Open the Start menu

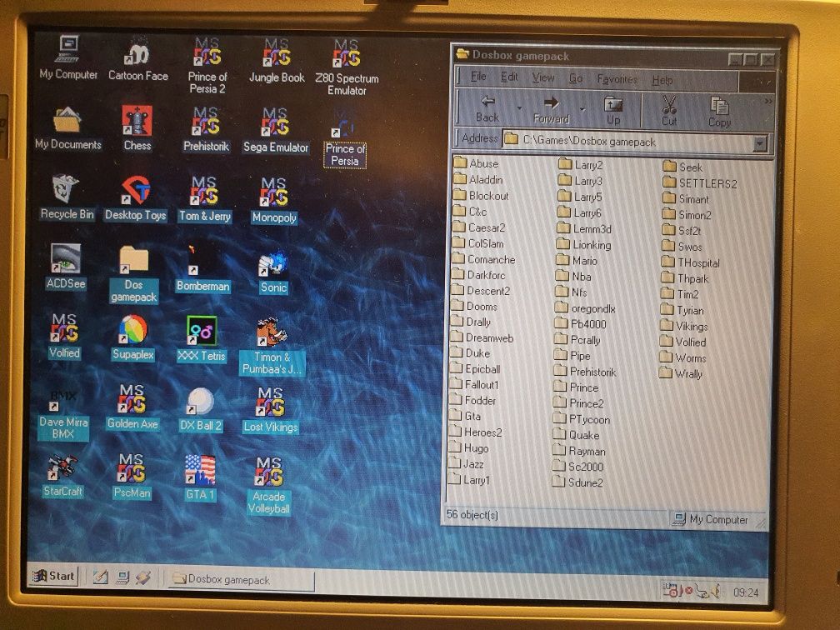click(53, 576)
